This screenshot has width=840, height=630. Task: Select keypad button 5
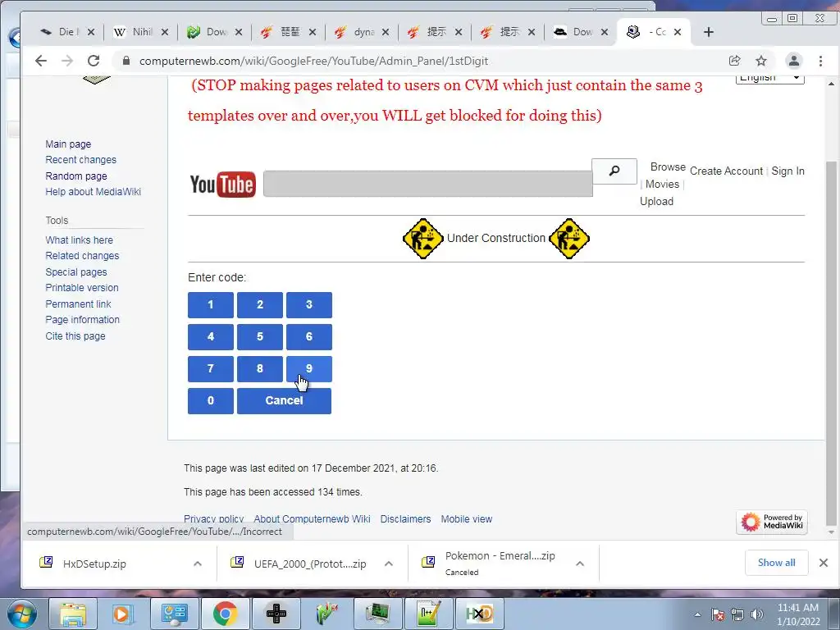[260, 337]
